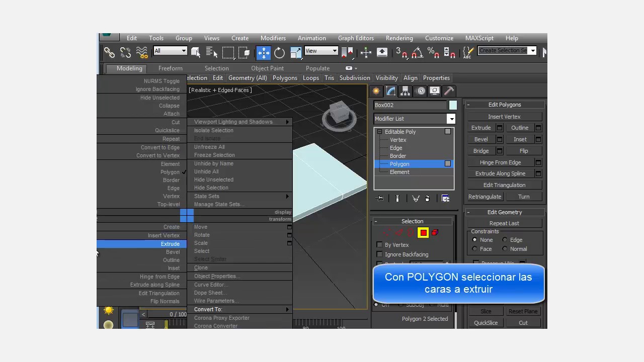
Task: Click Select and Manipulate icon
Action: 366,52
